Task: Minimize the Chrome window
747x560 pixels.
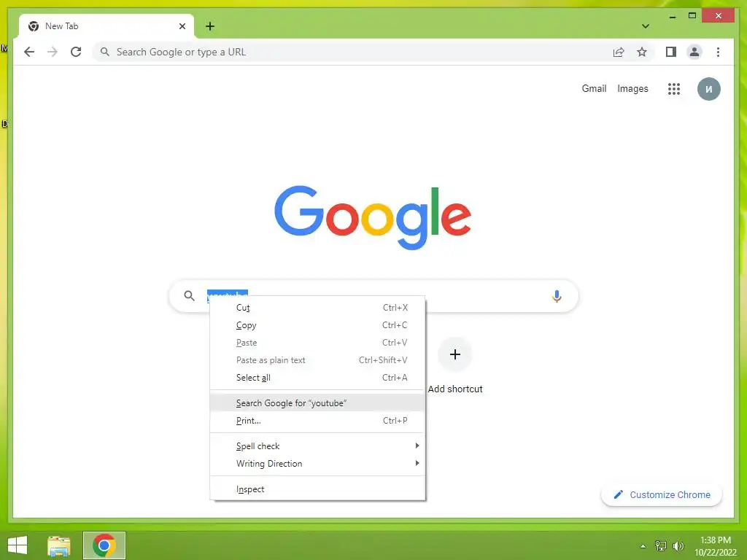Action: click(x=672, y=16)
